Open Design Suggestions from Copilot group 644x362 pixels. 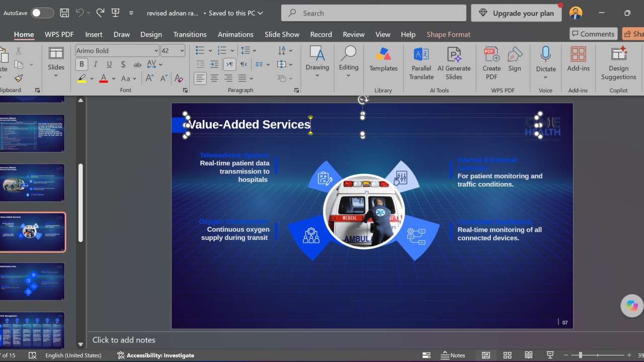(x=618, y=63)
